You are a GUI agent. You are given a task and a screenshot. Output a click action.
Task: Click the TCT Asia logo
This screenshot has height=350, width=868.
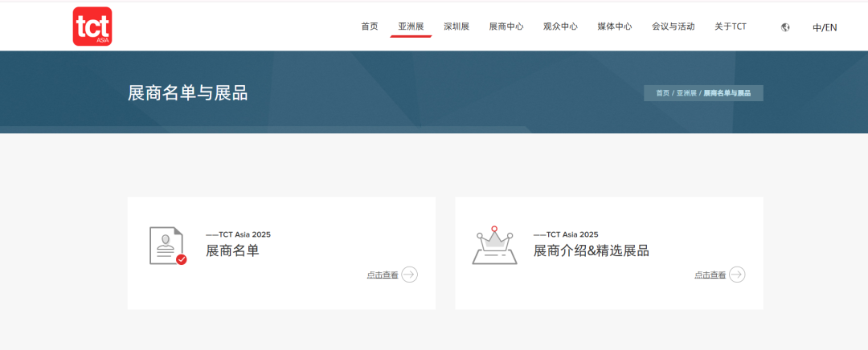(x=92, y=26)
